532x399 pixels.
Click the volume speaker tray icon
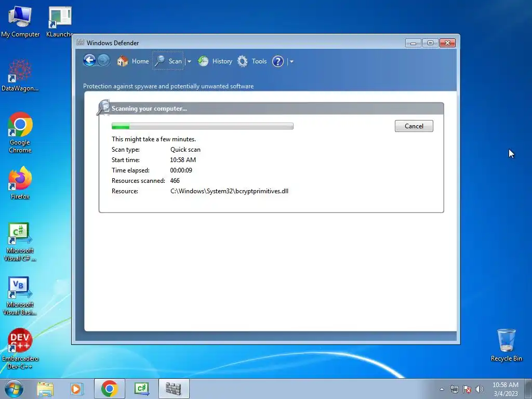click(x=480, y=389)
